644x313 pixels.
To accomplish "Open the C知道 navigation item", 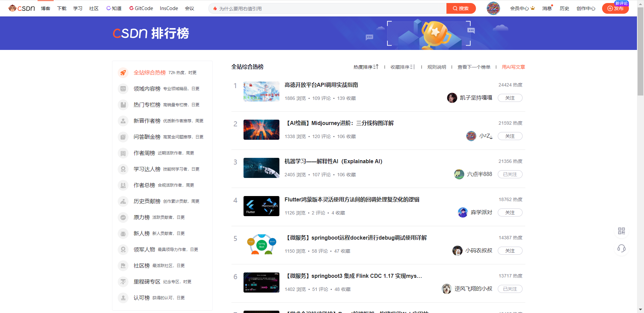I will [114, 8].
